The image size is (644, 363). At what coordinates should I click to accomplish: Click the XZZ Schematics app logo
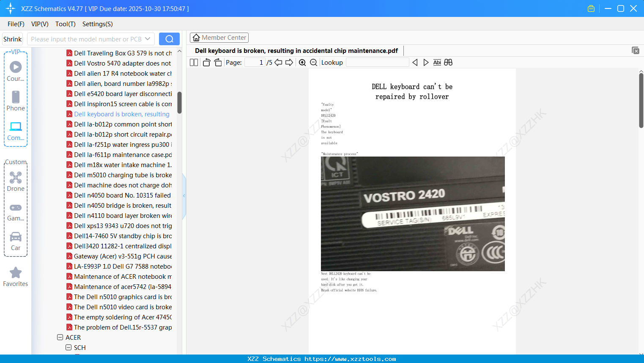11,8
